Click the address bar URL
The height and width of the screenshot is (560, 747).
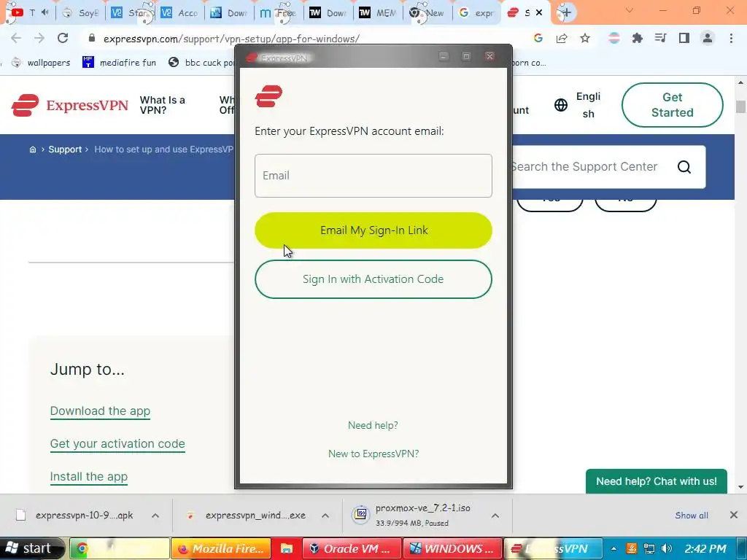231,39
